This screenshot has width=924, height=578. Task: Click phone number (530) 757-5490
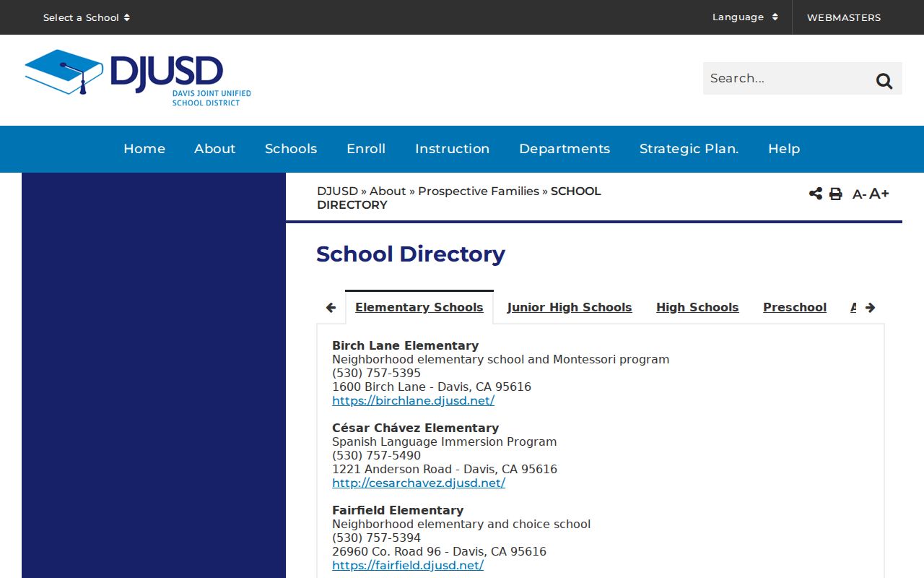(x=376, y=455)
